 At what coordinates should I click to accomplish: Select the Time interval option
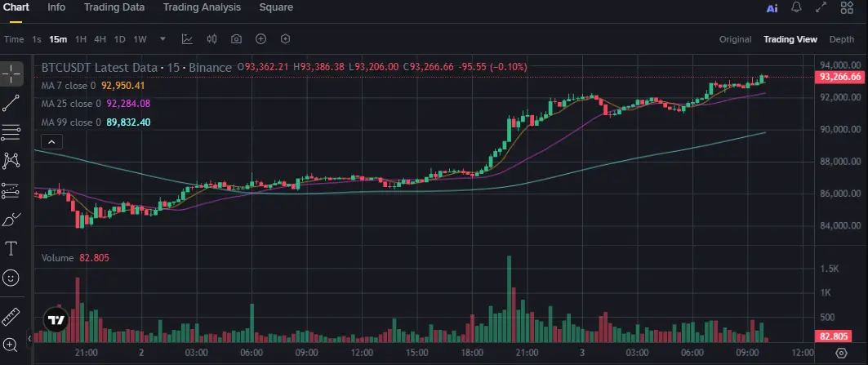(14, 39)
